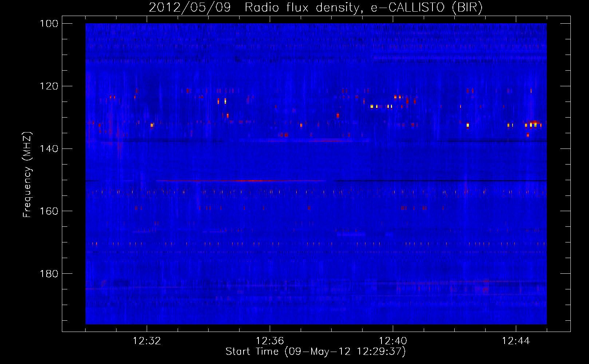Click the 12:36 time tick label
This screenshot has height=364, width=589.
[270, 341]
